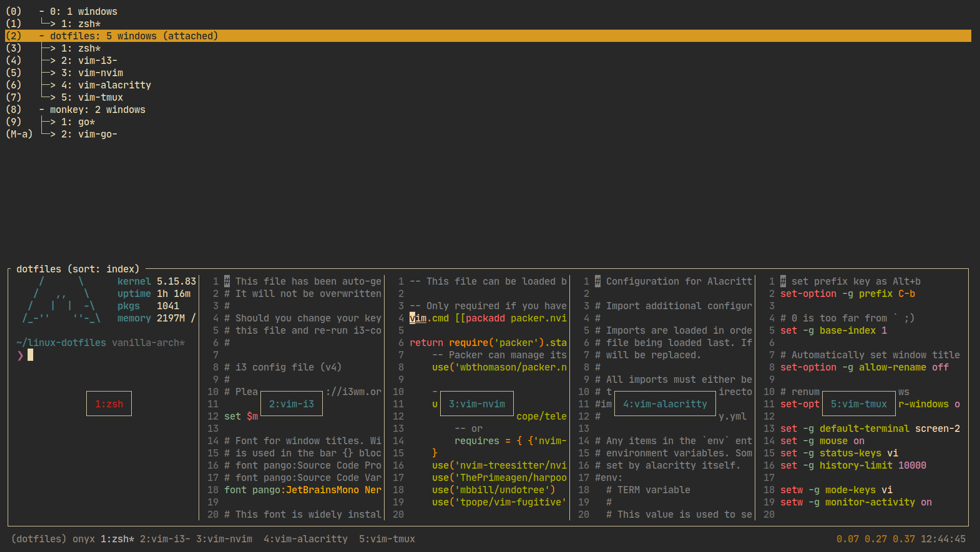
Task: Click the '1:zsh' preview label box
Action: tap(109, 404)
